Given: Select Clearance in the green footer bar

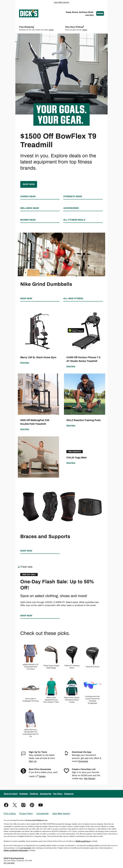Looking at the screenshot, I should pyautogui.click(x=69, y=793).
